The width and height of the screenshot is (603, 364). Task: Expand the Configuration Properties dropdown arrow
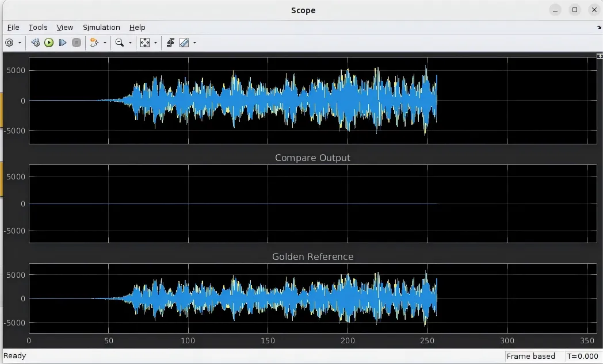[x=20, y=43]
